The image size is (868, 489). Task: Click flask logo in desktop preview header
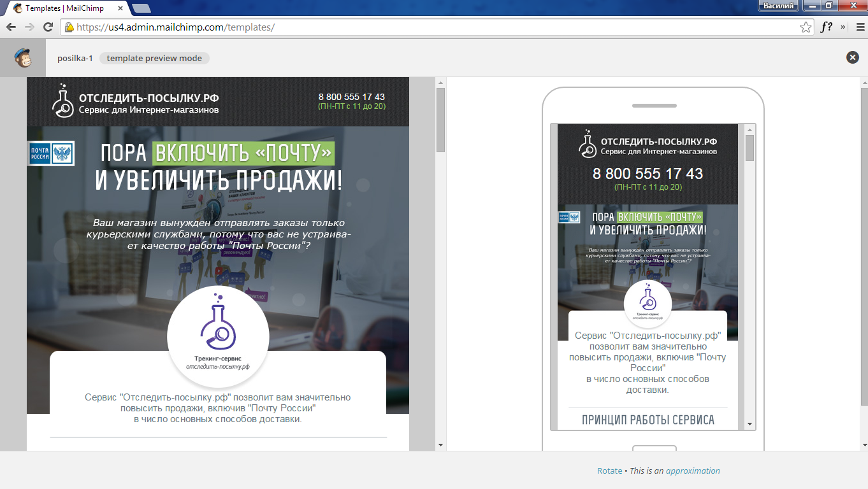pyautogui.click(x=62, y=101)
